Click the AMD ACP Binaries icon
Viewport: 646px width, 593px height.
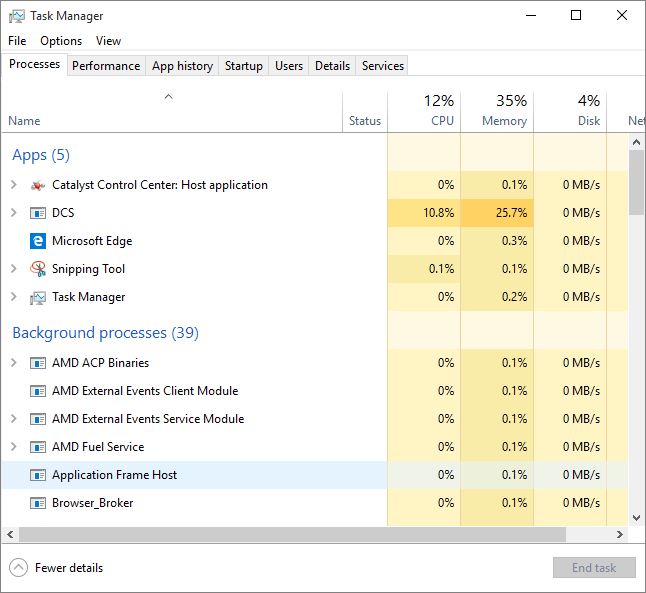pos(38,363)
